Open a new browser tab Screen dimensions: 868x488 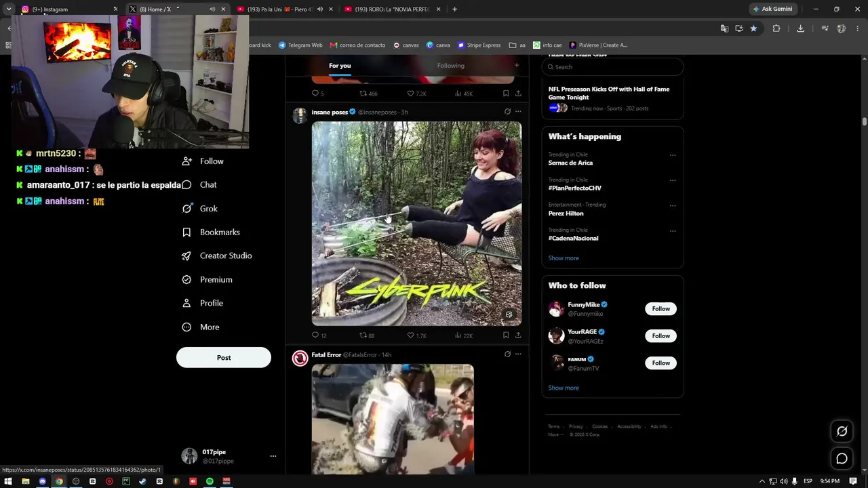point(454,9)
